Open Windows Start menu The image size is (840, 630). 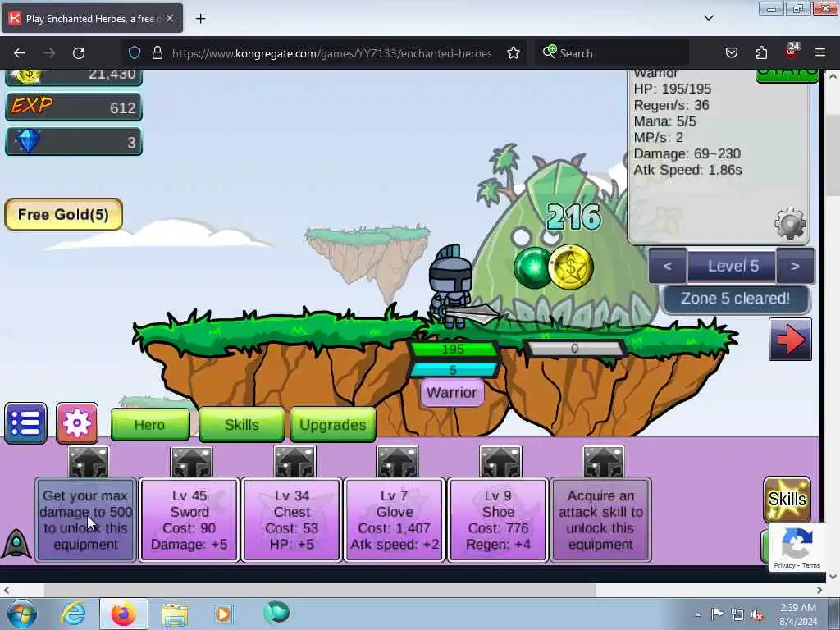[x=22, y=614]
